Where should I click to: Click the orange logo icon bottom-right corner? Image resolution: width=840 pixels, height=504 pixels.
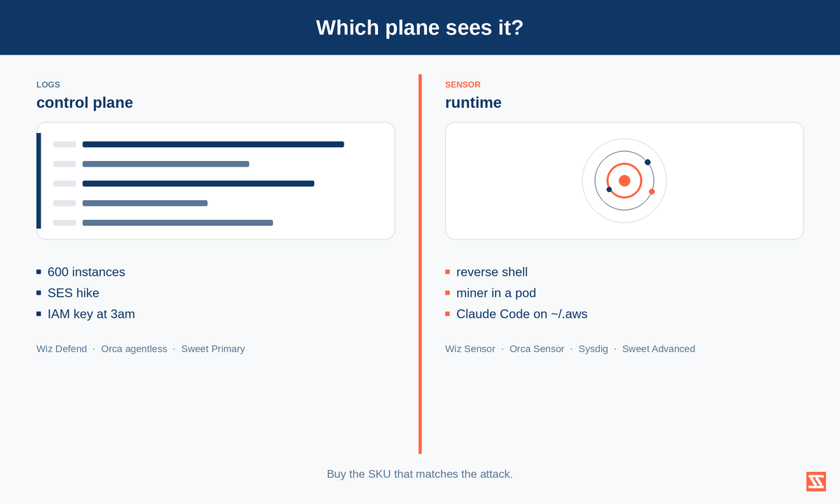(x=816, y=482)
